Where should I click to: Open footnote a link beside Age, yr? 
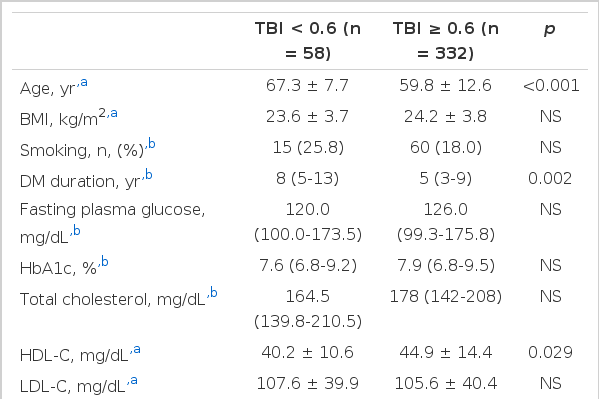tap(84, 82)
